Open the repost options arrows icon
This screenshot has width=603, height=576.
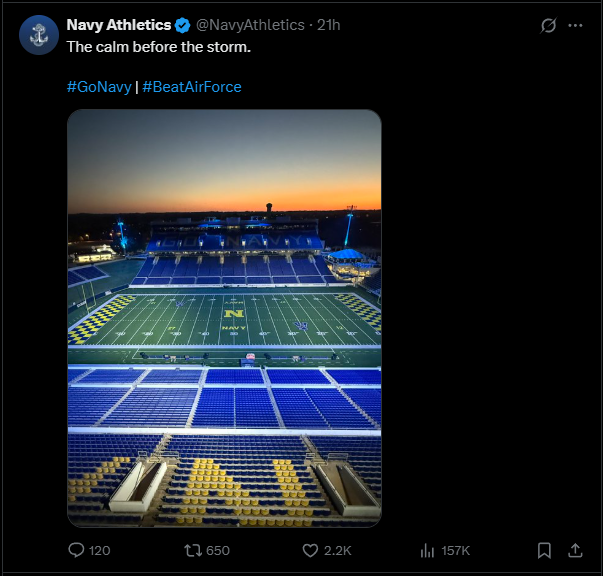click(x=194, y=550)
